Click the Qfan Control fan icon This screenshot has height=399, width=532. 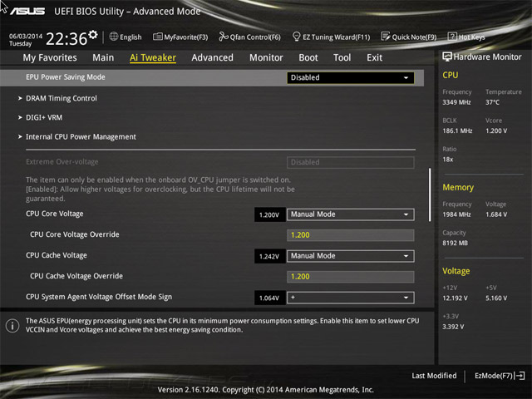coord(224,37)
